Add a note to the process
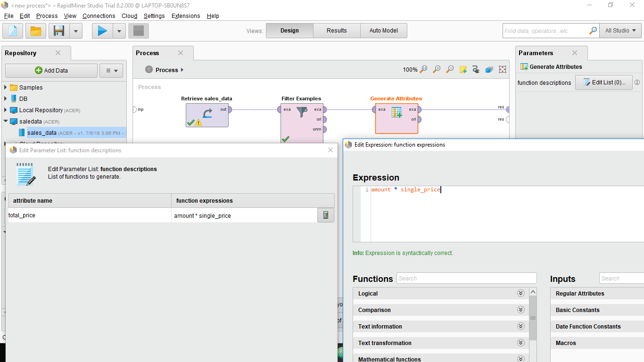 [x=463, y=69]
